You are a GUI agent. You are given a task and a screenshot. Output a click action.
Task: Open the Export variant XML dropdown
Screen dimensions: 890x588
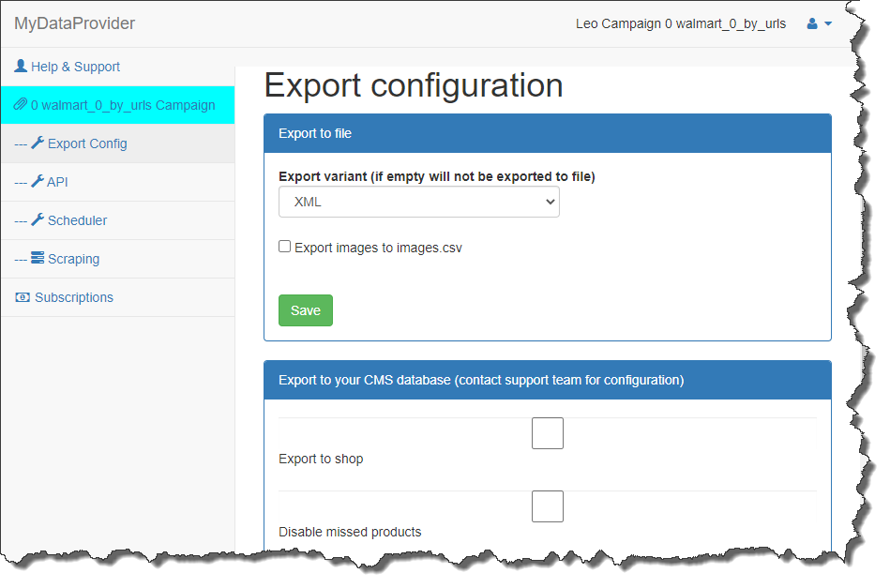(419, 202)
